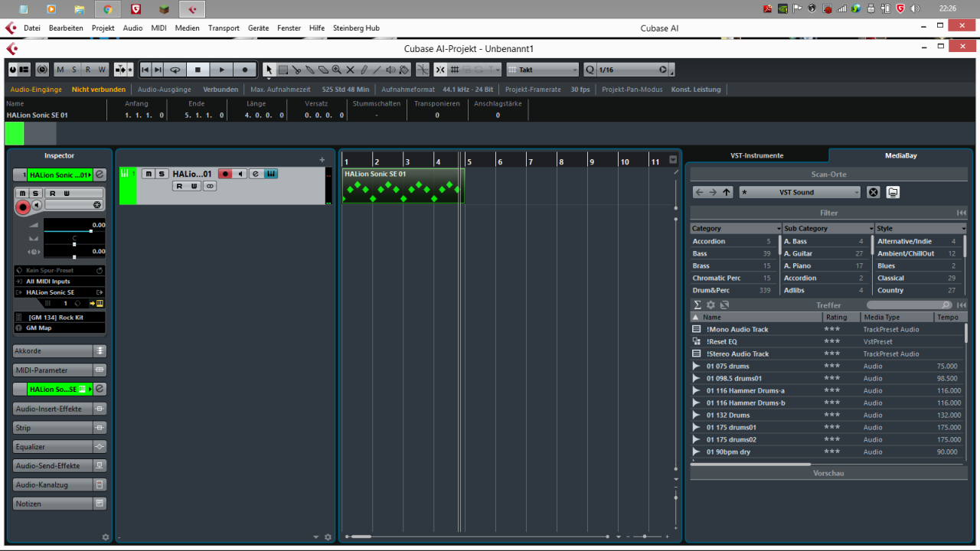The height and width of the screenshot is (551, 980).
Task: Select the Object Selection arrow tool
Action: (x=269, y=70)
